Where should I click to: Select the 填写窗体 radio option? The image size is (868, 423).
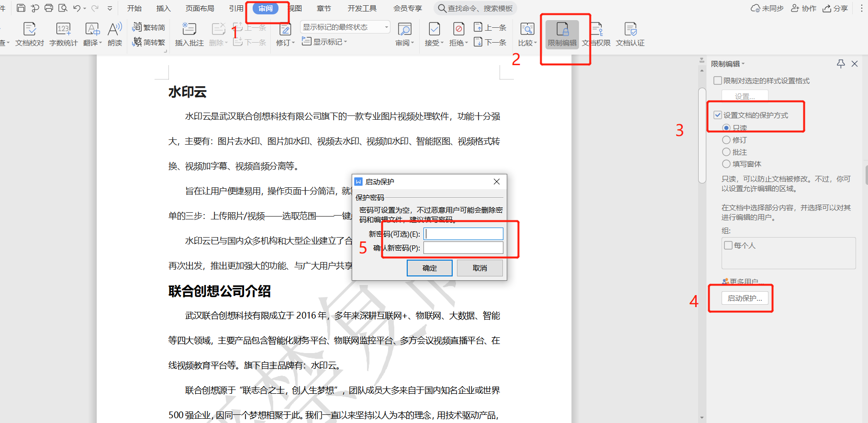pyautogui.click(x=726, y=164)
